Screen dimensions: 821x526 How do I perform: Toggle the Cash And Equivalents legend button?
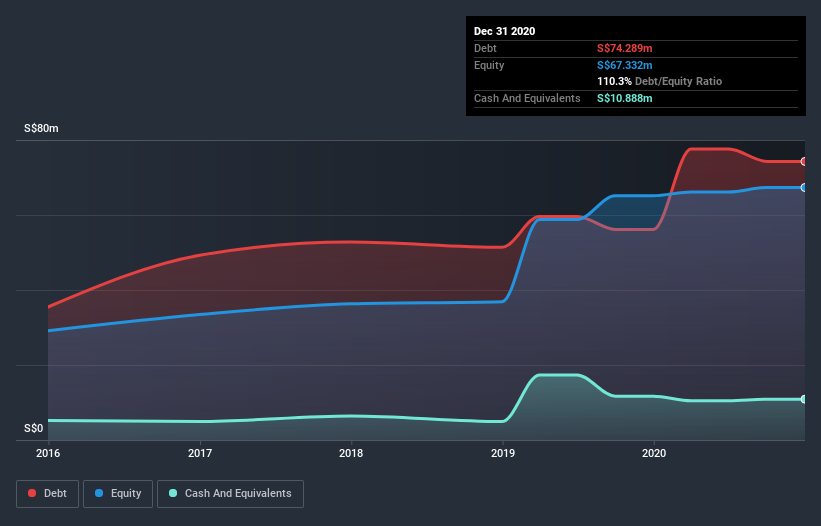(230, 494)
